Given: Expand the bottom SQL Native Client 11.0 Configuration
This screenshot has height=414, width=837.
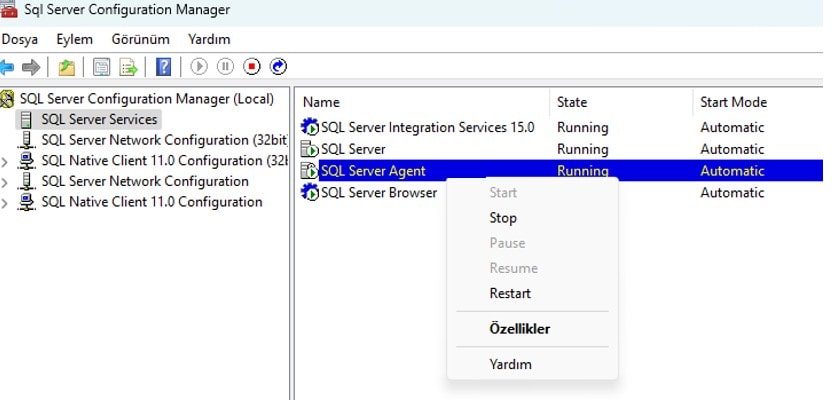Looking at the screenshot, I should pyautogui.click(x=5, y=203).
